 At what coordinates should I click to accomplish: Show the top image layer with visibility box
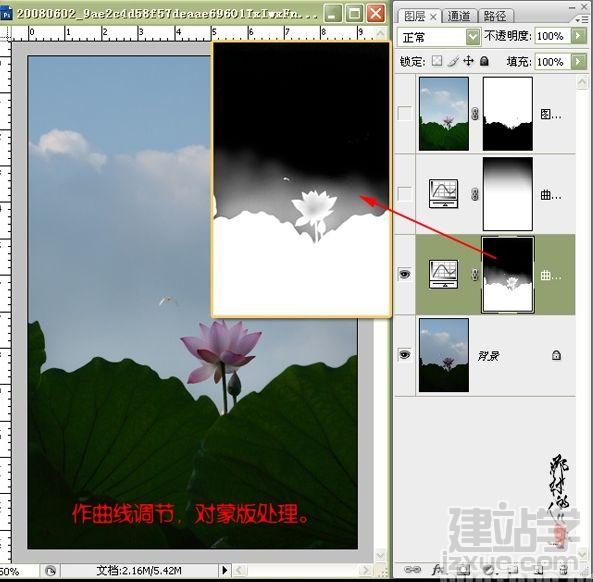(x=404, y=113)
